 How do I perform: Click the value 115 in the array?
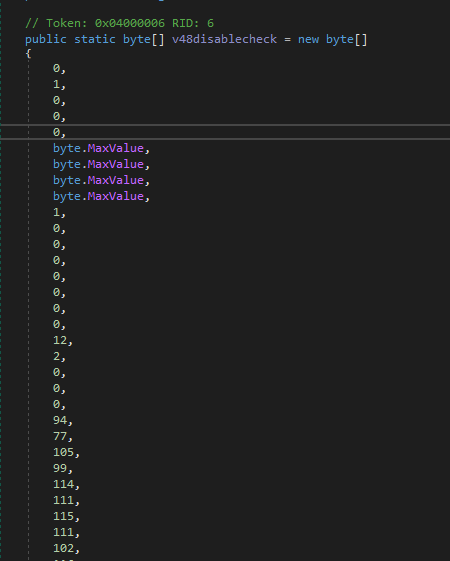click(x=63, y=516)
